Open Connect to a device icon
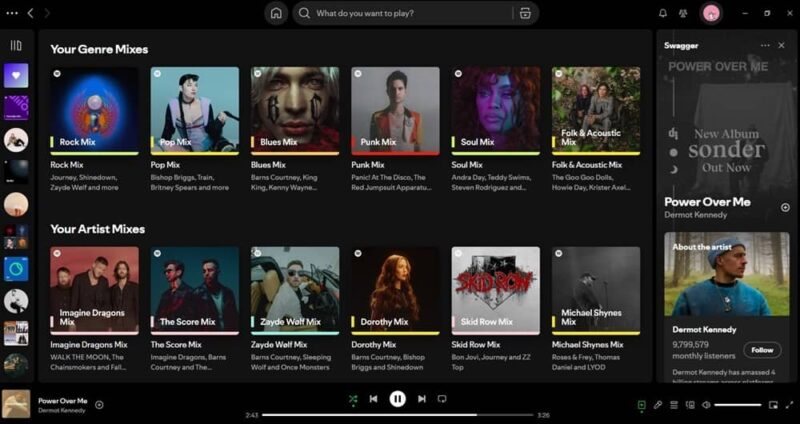This screenshot has width=800, height=424. 690,405
